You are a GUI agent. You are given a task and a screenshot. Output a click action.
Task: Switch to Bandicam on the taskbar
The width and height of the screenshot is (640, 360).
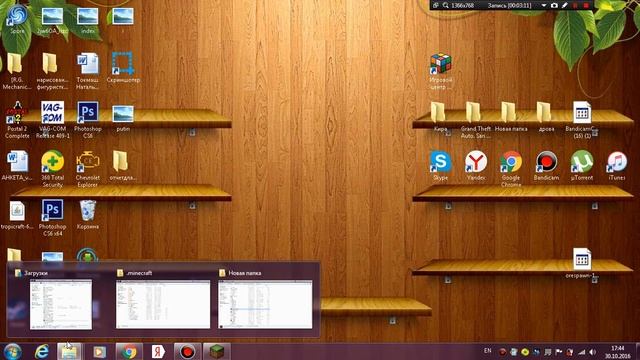[x=187, y=351]
